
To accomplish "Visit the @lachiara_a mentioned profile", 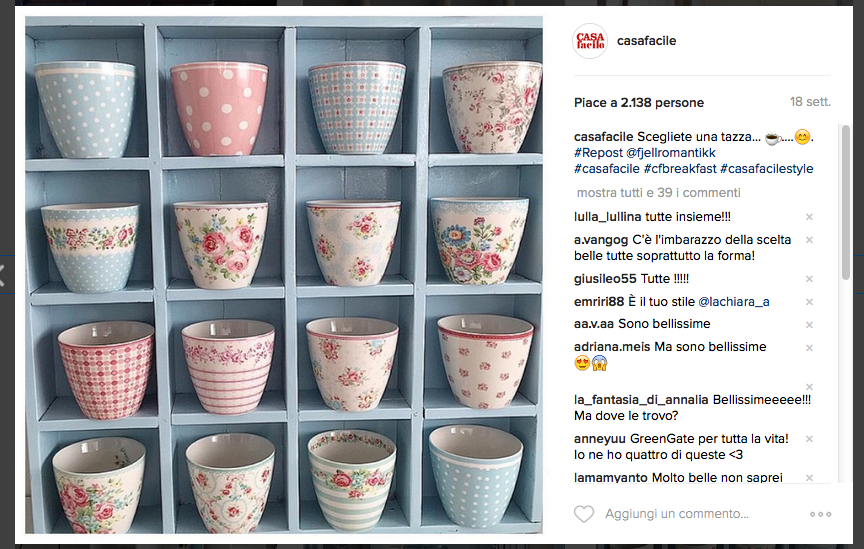I will tap(733, 302).
